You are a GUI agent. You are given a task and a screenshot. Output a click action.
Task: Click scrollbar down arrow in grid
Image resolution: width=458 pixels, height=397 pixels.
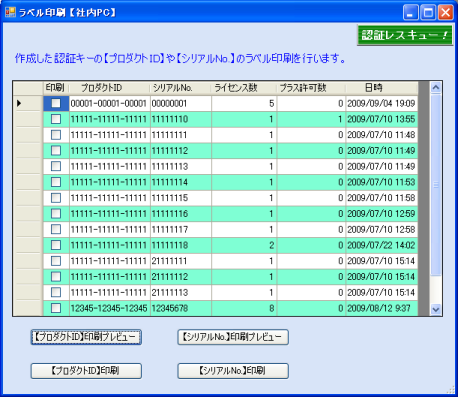tap(436, 309)
